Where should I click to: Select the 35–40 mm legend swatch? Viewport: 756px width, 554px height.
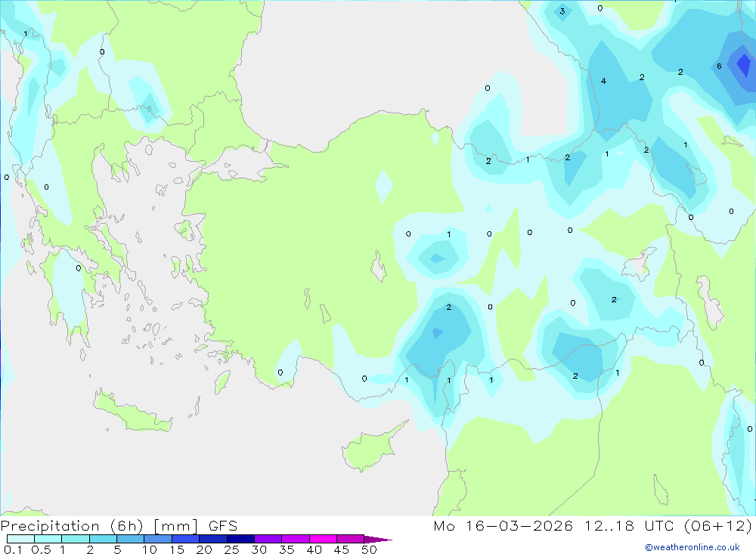pos(295,539)
